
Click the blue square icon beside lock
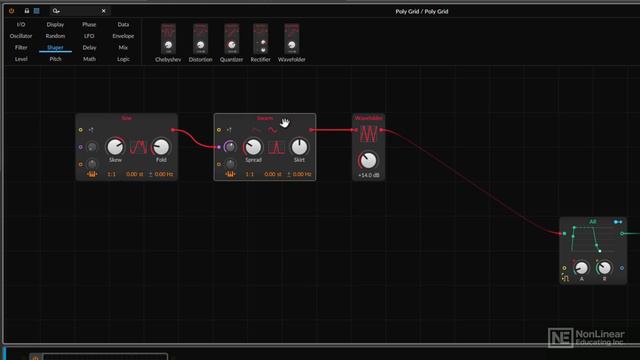tap(37, 11)
